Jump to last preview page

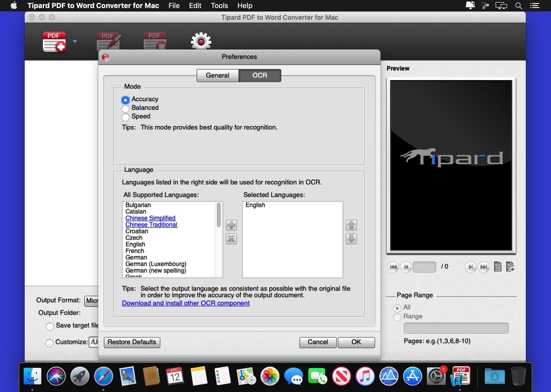[x=484, y=267]
